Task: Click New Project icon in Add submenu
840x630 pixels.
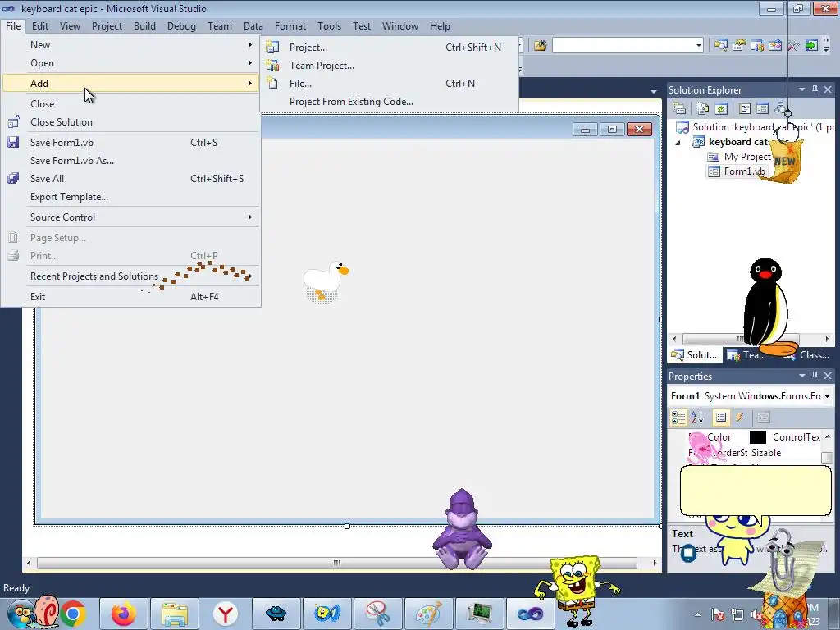Action: [272, 47]
